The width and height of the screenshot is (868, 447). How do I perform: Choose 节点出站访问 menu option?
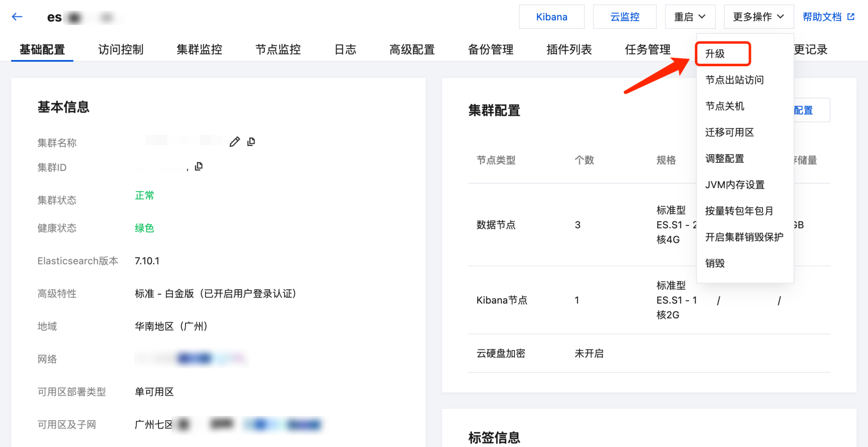pos(734,80)
